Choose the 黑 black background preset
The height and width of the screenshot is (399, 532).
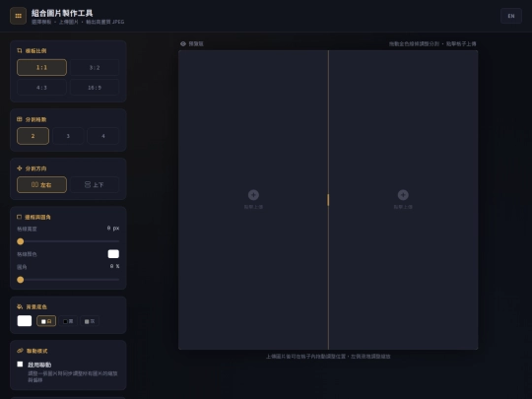tap(68, 321)
